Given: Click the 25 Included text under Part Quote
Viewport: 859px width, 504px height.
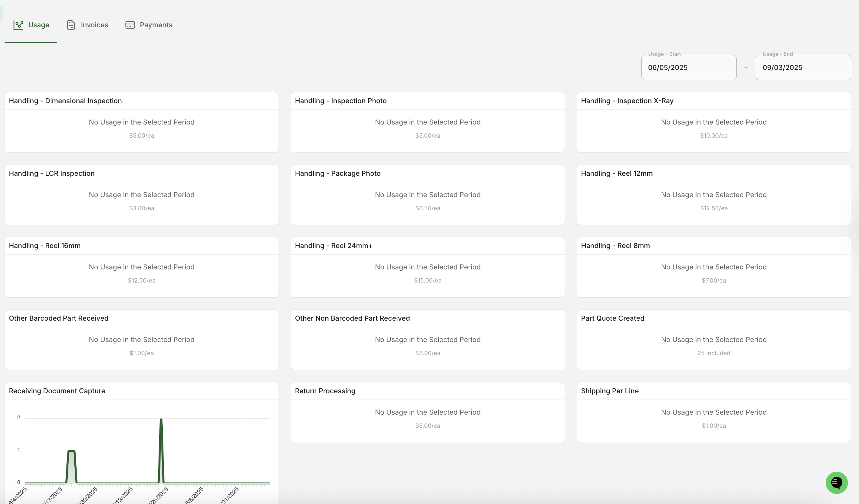Looking at the screenshot, I should pos(713,353).
